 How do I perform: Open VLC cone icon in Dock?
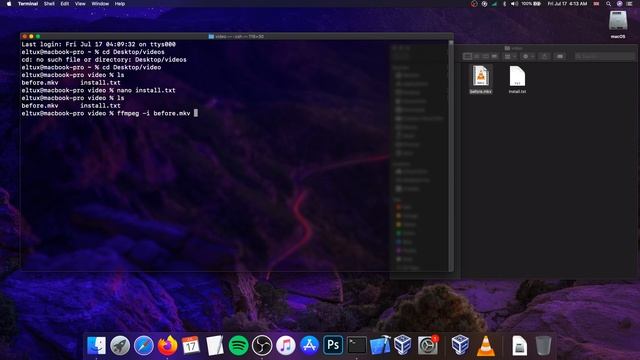pos(486,346)
